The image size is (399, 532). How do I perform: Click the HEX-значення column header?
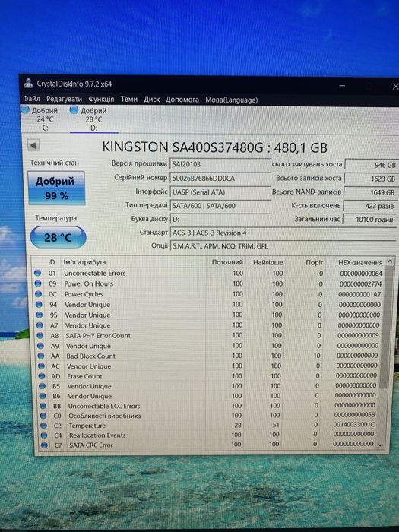pyautogui.click(x=360, y=263)
